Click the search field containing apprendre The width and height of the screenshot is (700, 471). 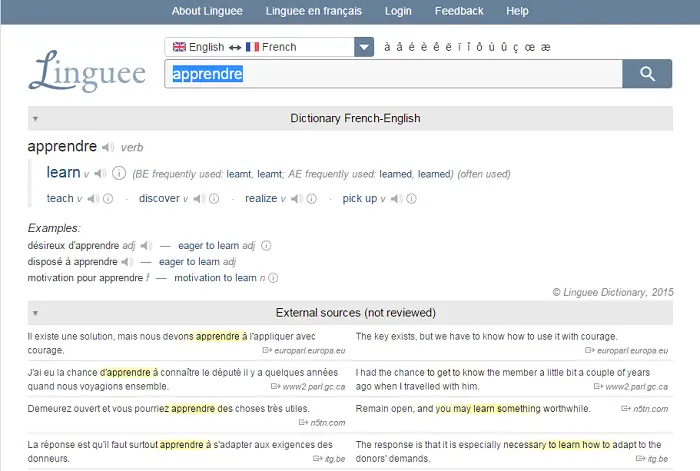click(392, 74)
